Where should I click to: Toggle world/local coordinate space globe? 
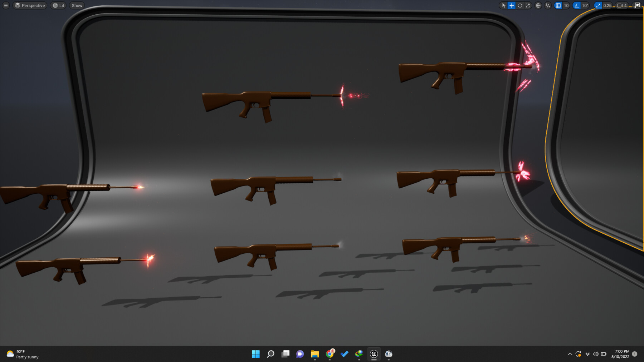(x=538, y=5)
